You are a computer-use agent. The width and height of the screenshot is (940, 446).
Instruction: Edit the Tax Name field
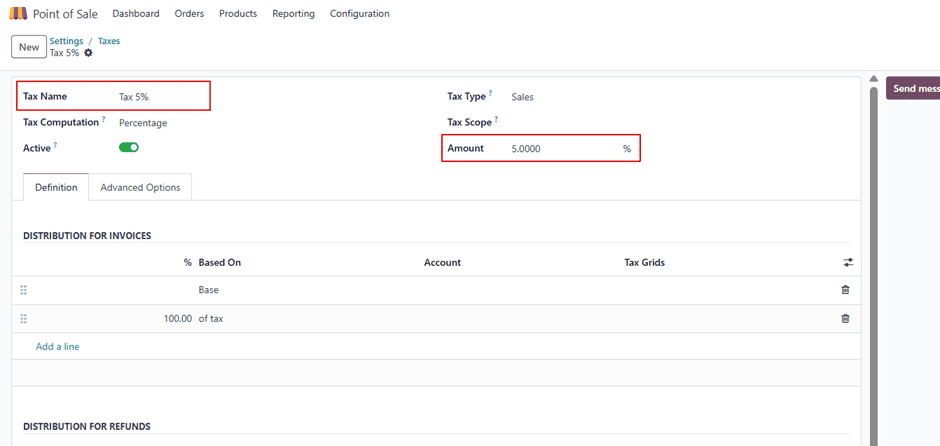coord(160,97)
